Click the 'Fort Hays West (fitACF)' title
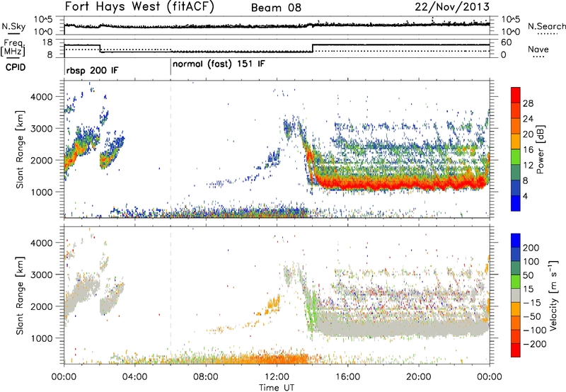The width and height of the screenshot is (566, 392). pos(139,7)
